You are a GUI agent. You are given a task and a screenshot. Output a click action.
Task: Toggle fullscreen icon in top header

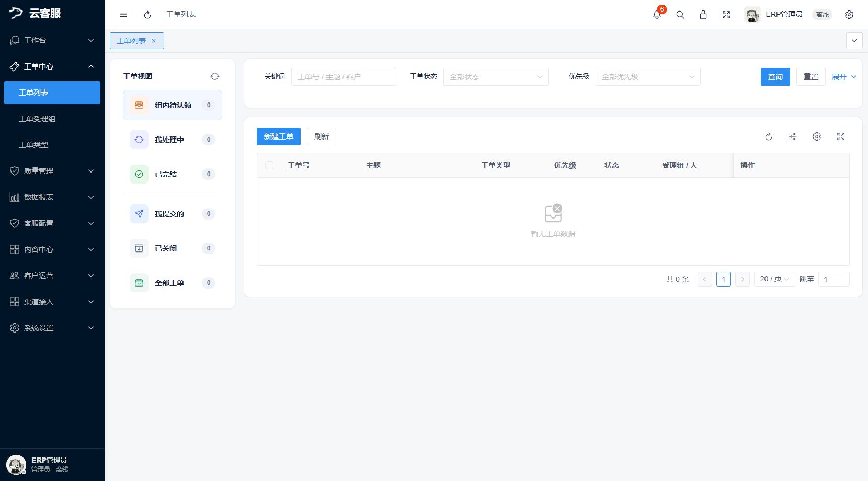pos(726,15)
